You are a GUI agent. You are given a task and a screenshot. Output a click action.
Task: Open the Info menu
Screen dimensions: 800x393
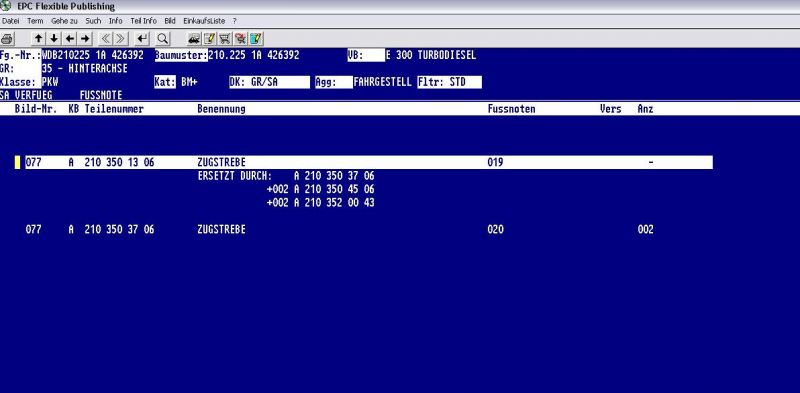115,21
